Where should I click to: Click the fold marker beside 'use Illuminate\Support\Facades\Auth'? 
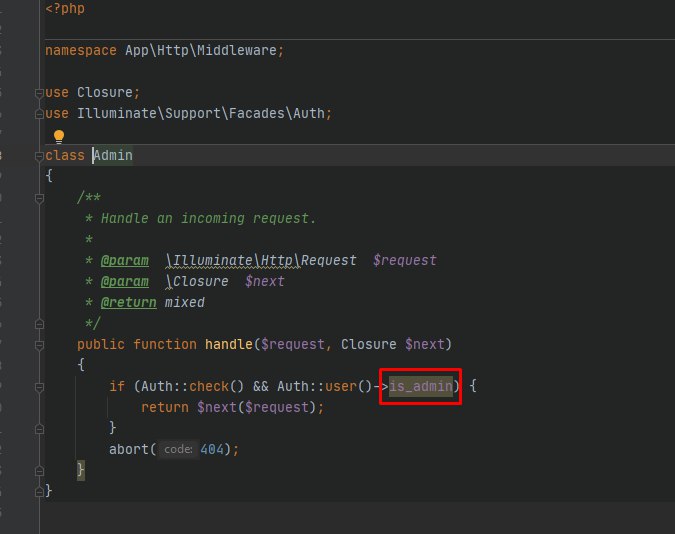click(x=39, y=114)
